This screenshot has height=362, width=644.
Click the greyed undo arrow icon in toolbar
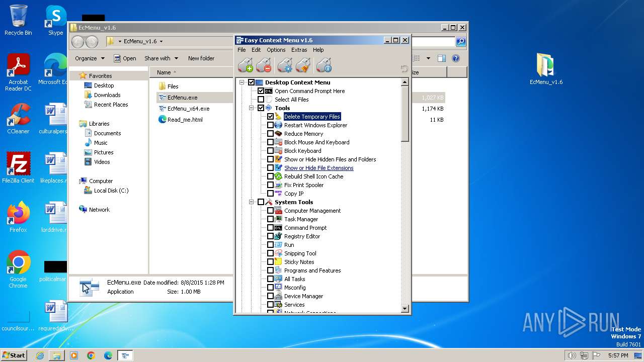pos(404,68)
